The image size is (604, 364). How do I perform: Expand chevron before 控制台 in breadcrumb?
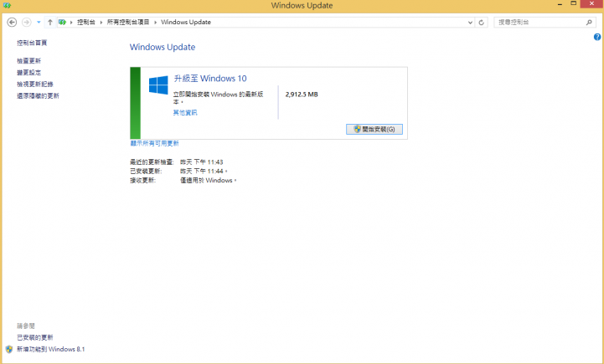(x=71, y=23)
